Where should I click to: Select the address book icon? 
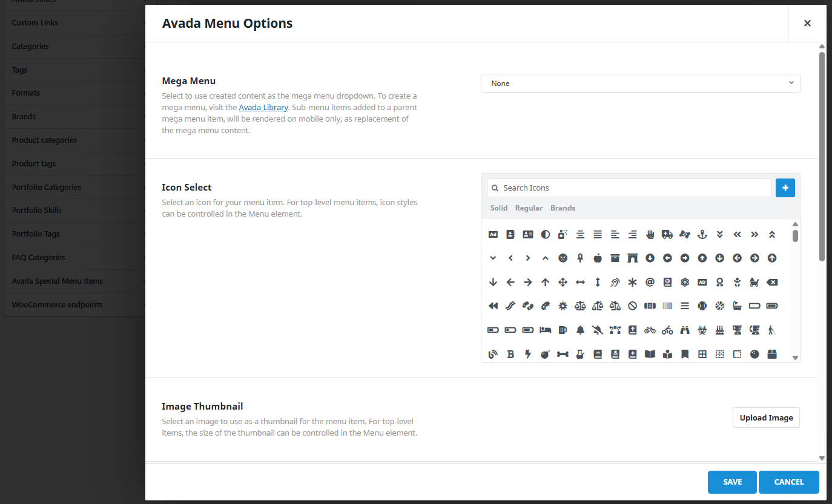[x=510, y=234]
